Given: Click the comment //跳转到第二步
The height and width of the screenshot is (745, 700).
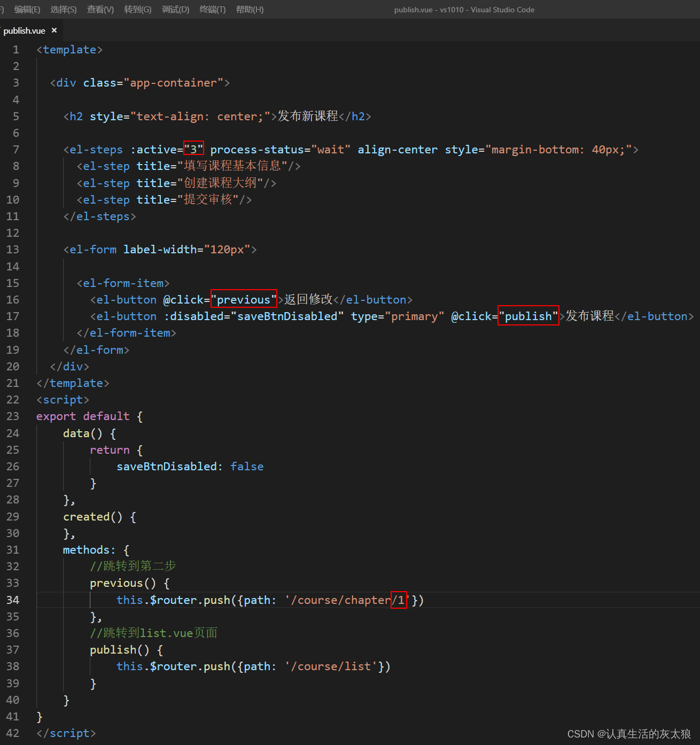Looking at the screenshot, I should (x=133, y=566).
